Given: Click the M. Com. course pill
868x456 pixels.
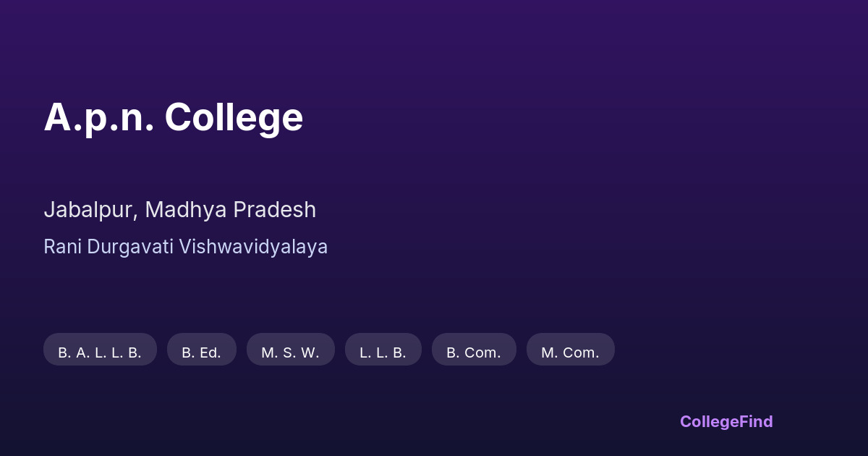Looking at the screenshot, I should [570, 350].
